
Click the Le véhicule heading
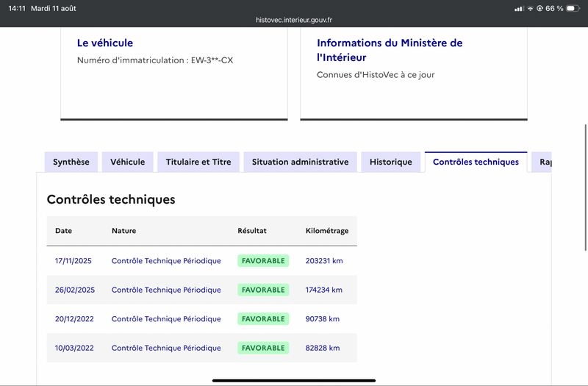click(105, 43)
